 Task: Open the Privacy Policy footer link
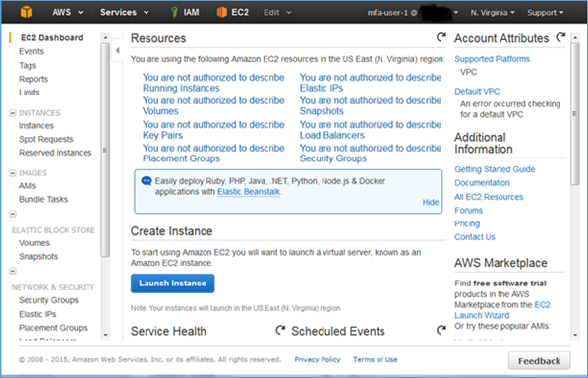tap(318, 359)
